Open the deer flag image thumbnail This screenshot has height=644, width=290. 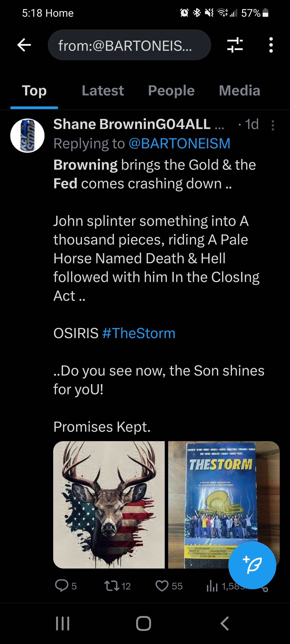tap(109, 505)
